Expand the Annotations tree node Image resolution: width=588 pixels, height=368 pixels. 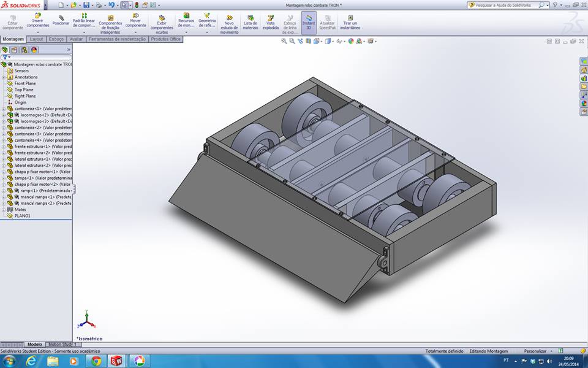pyautogui.click(x=4, y=77)
